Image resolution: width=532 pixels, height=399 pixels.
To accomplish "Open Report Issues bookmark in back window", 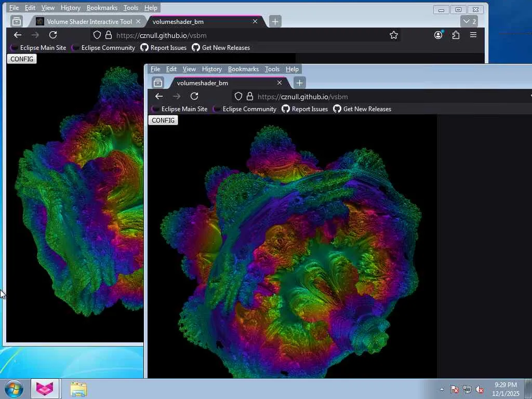I will (164, 47).
